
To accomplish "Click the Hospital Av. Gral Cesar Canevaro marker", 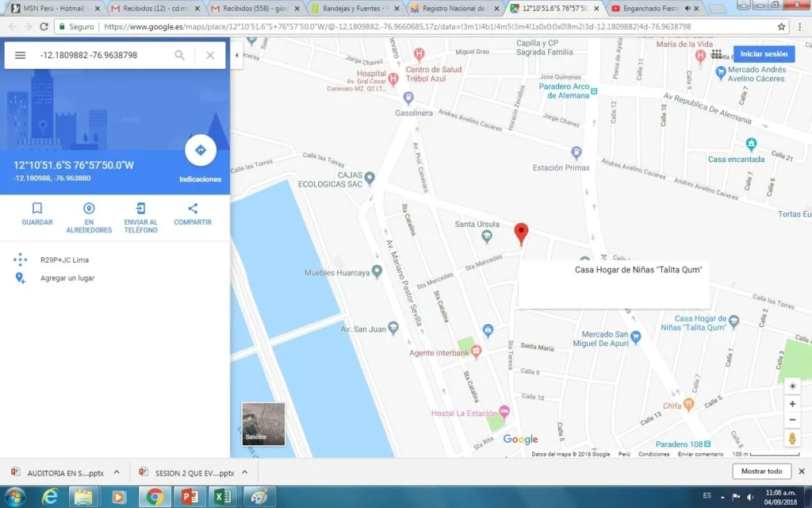I will click(393, 79).
